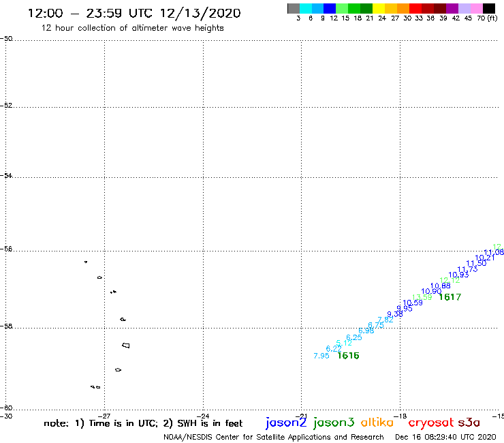Screen dimensions: 504x443
Task: Click the purple swatch in the legend
Action: [x=452, y=8]
